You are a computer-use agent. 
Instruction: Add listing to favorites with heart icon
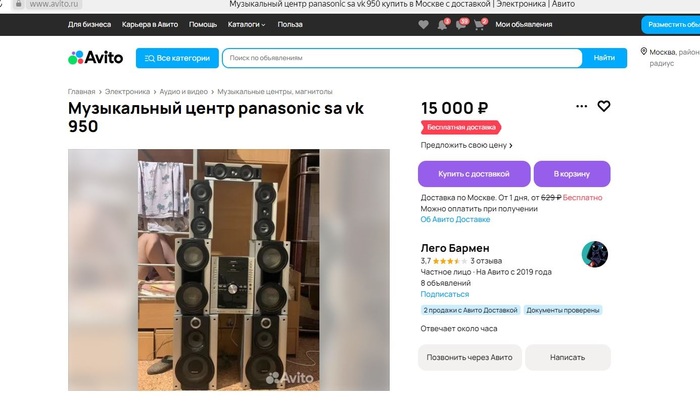(604, 106)
